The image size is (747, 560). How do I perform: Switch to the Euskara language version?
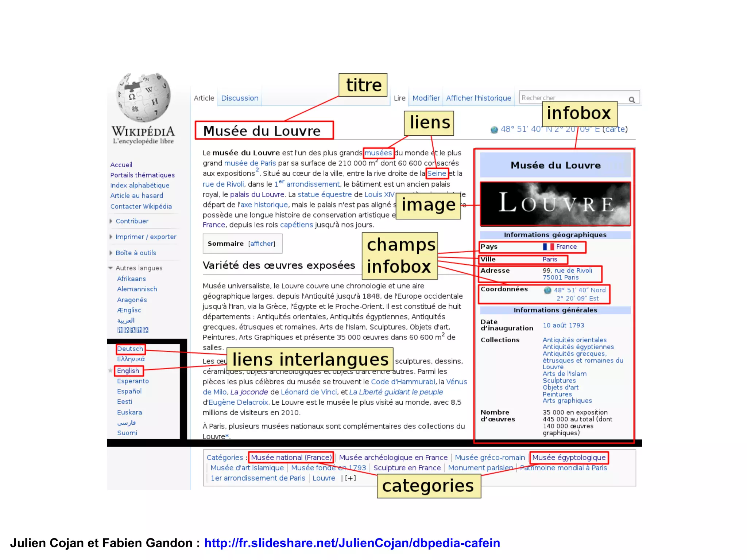tap(129, 412)
